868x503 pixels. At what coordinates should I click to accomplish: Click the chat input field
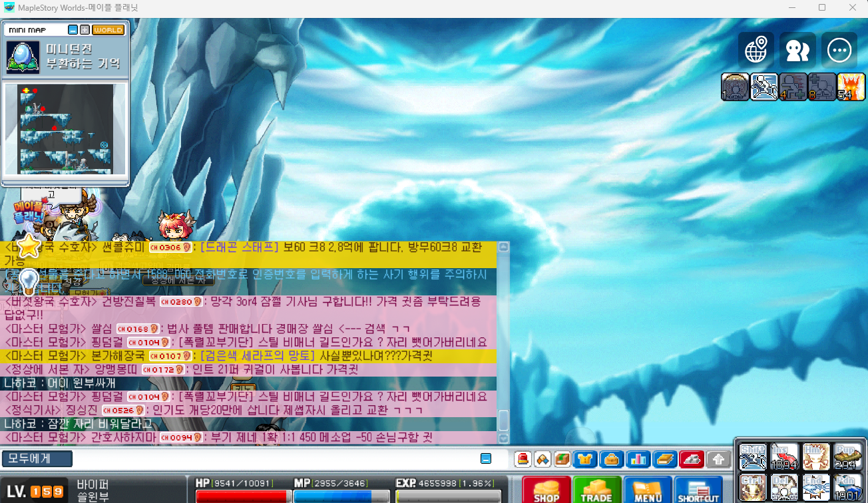click(276, 458)
